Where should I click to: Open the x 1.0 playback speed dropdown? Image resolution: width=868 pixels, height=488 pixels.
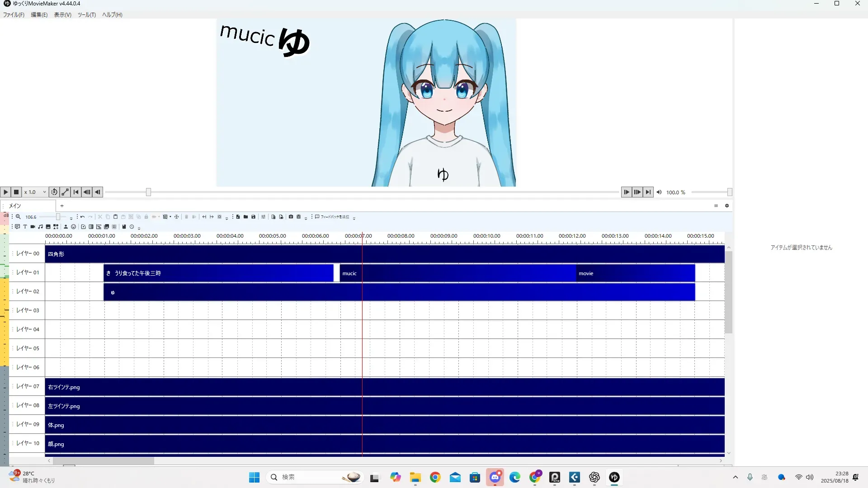click(x=35, y=192)
